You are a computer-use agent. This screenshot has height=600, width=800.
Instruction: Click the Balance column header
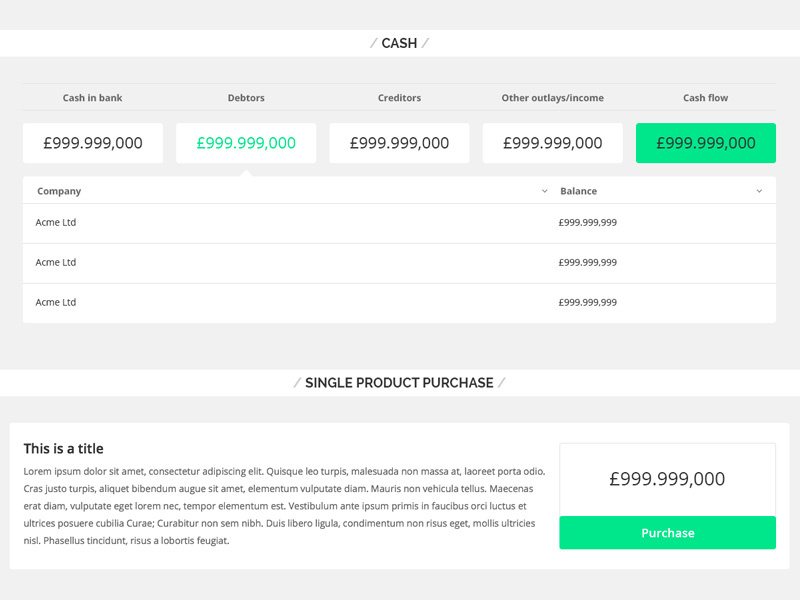click(579, 191)
